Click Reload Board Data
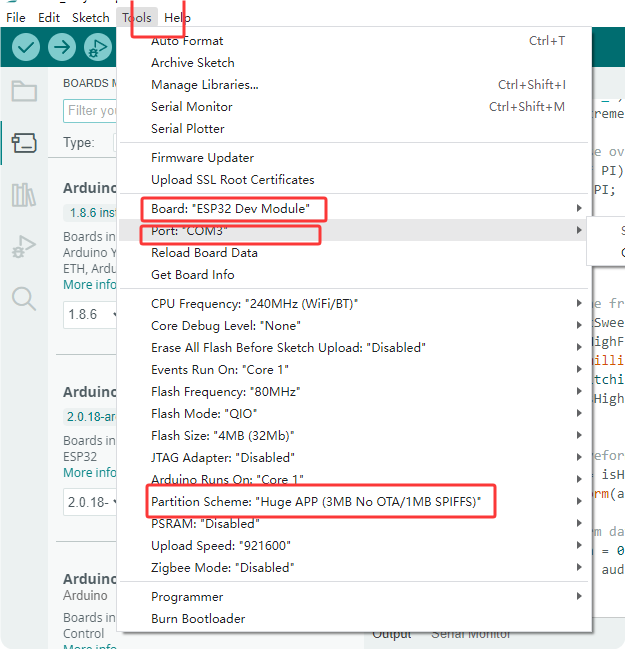Screen dimensions: 625x649 [354, 252]
